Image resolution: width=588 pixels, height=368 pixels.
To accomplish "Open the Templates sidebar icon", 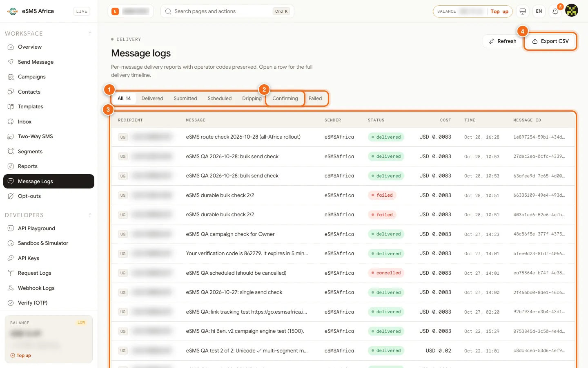I will point(11,107).
